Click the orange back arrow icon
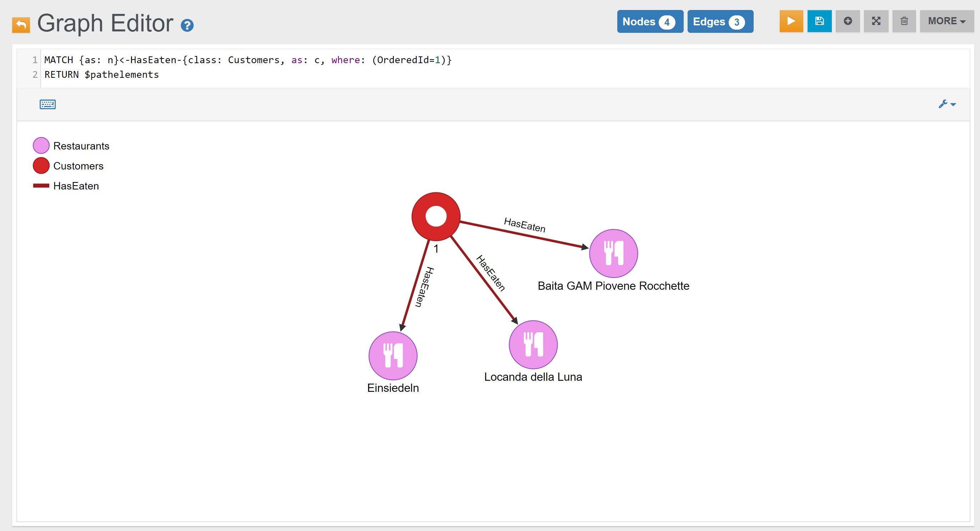980x531 pixels. 21,25
